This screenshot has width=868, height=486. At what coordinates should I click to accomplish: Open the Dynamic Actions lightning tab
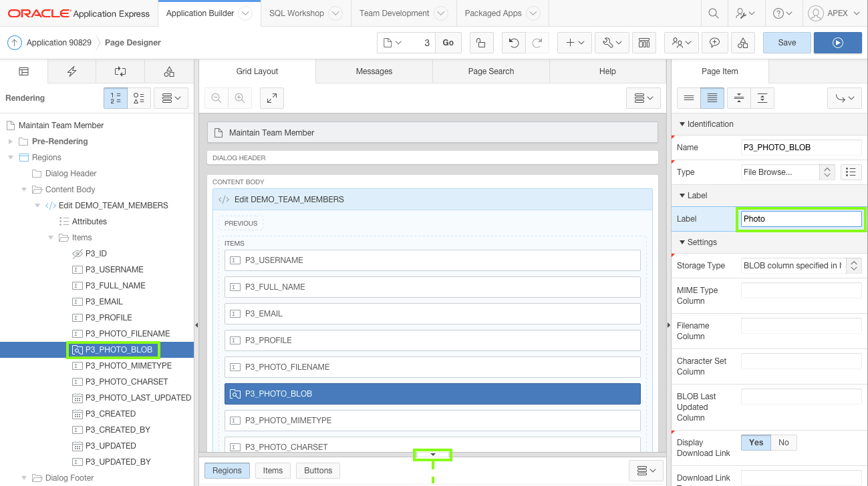[x=72, y=71]
